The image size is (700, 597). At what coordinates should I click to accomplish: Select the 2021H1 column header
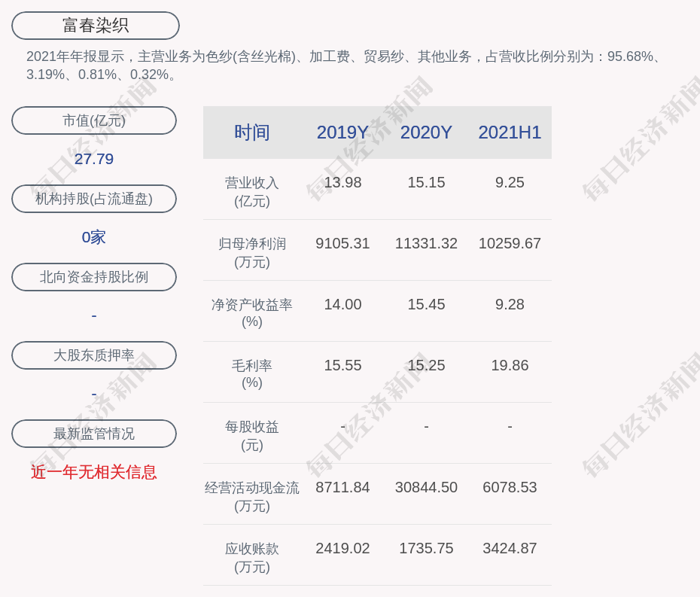click(x=510, y=132)
